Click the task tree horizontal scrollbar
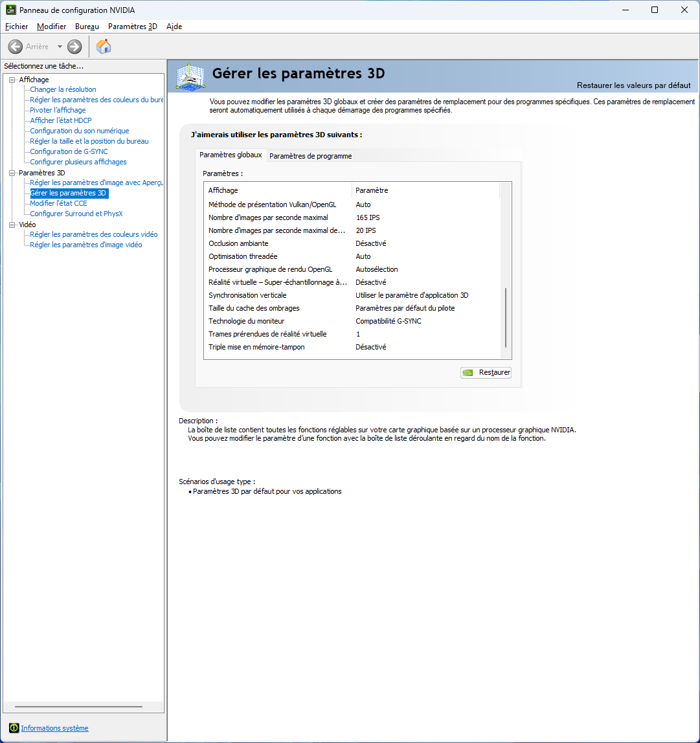Viewport: 700px width, 743px height. pos(79,707)
